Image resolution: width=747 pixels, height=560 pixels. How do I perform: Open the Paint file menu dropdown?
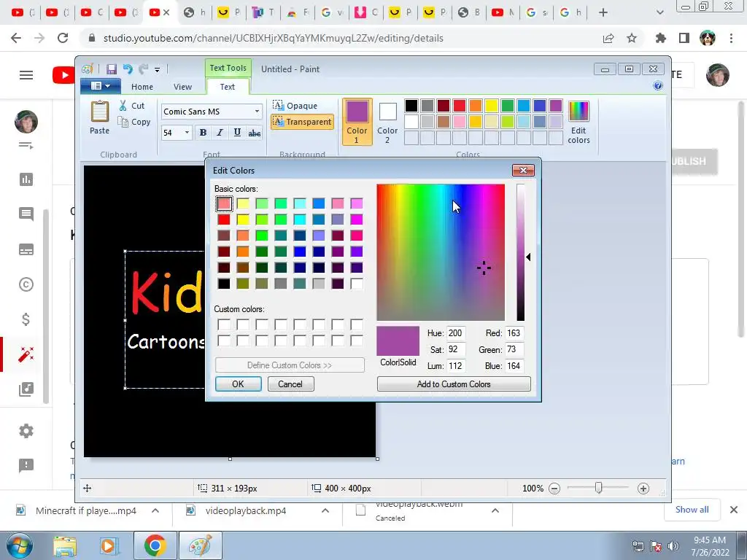101,86
